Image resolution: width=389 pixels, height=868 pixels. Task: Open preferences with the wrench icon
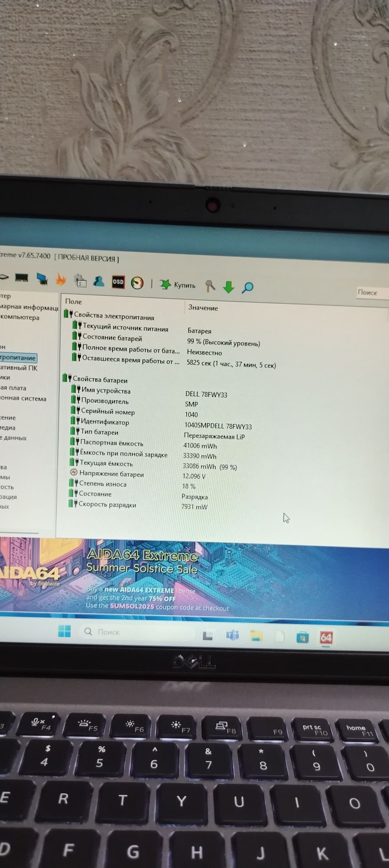(210, 286)
